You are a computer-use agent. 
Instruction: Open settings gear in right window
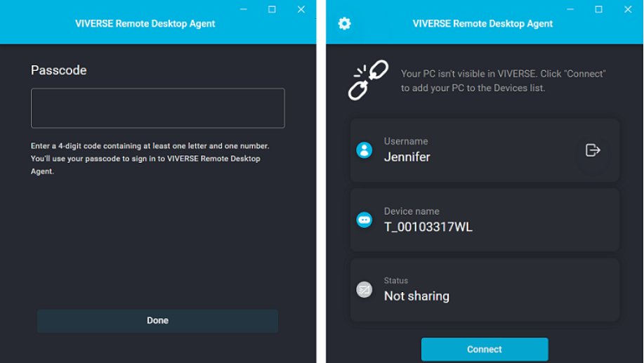344,23
